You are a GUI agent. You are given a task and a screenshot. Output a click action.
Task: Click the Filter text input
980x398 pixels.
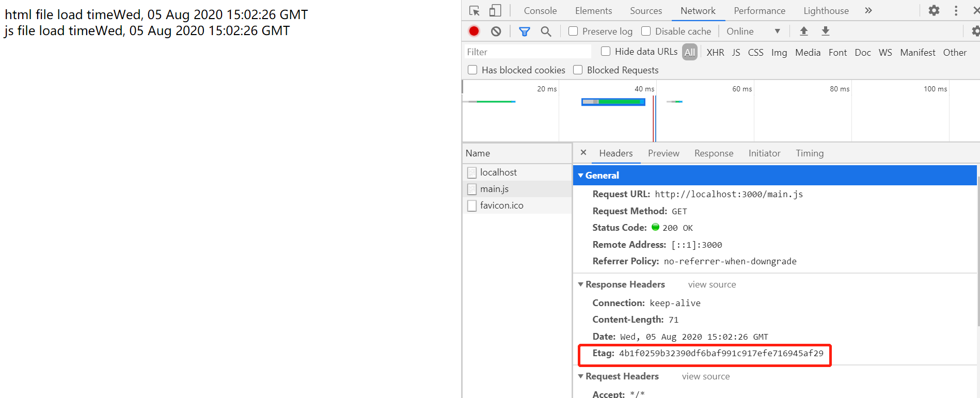tap(527, 52)
